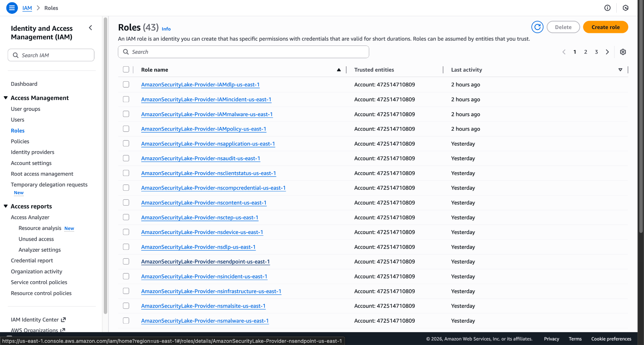Refresh the roles list
Viewport: 644px width, 345px height.
tap(537, 27)
